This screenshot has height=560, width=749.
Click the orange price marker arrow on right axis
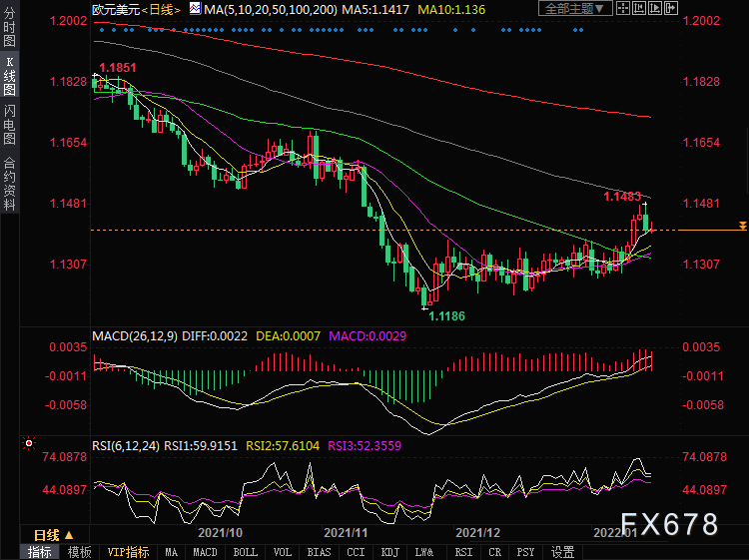pyautogui.click(x=743, y=226)
